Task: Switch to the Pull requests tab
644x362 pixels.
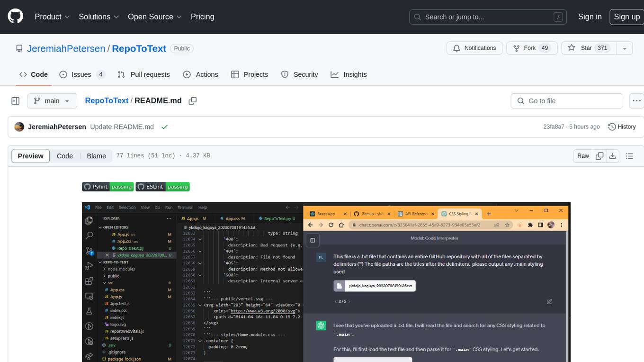Action: (x=143, y=74)
